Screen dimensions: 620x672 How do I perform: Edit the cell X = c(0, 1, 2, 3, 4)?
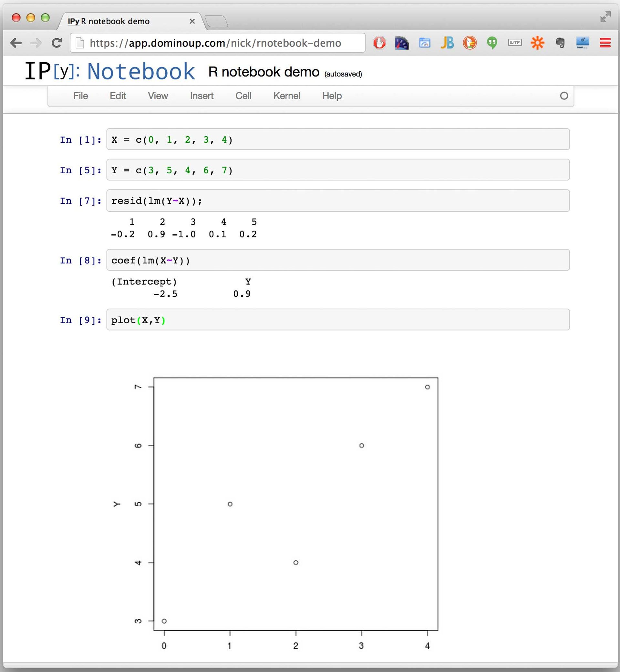coord(338,139)
